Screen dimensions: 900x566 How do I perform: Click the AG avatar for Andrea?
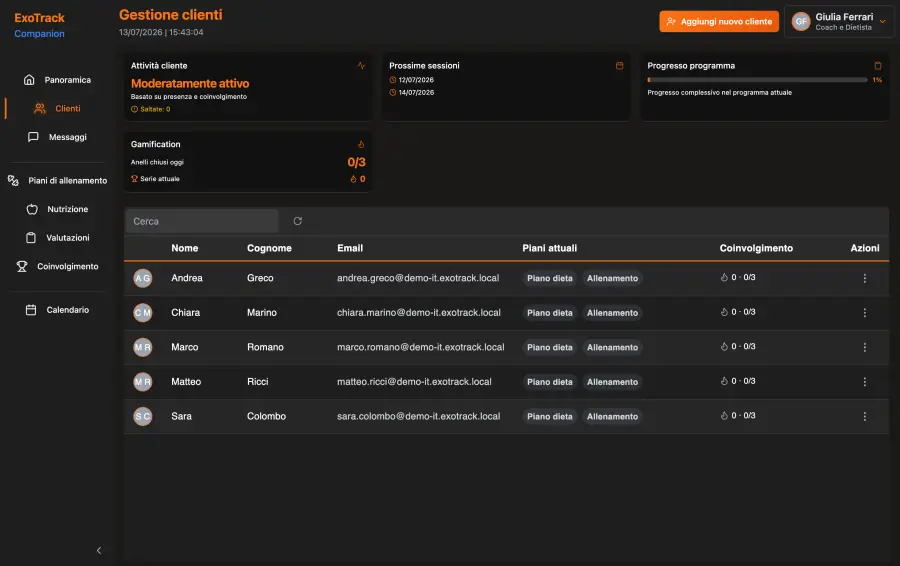[x=143, y=278]
